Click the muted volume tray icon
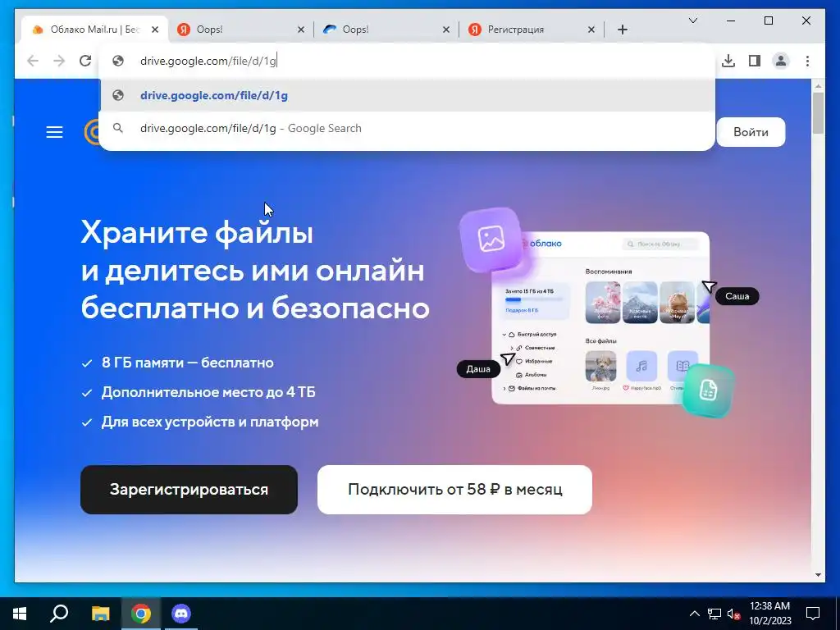 (734, 614)
